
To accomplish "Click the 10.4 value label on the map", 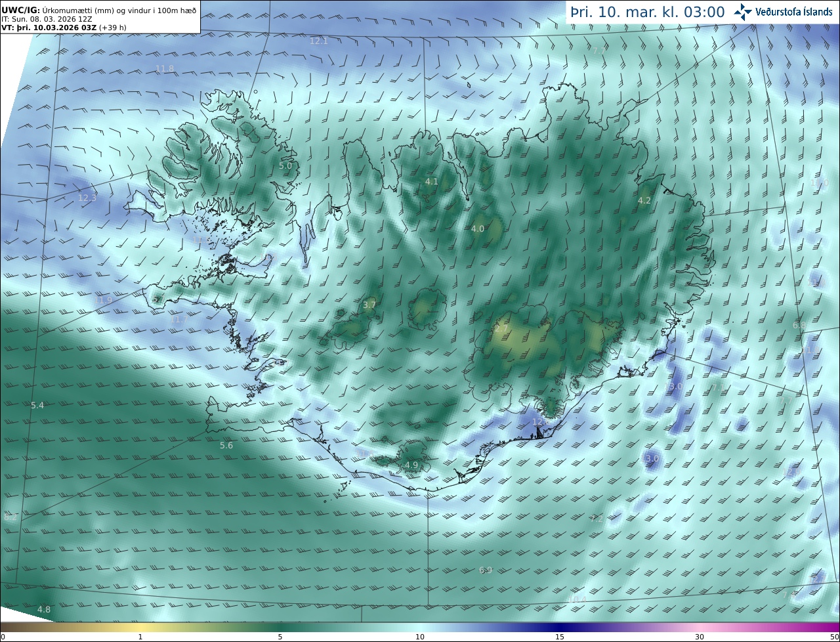I will click(577, 599).
